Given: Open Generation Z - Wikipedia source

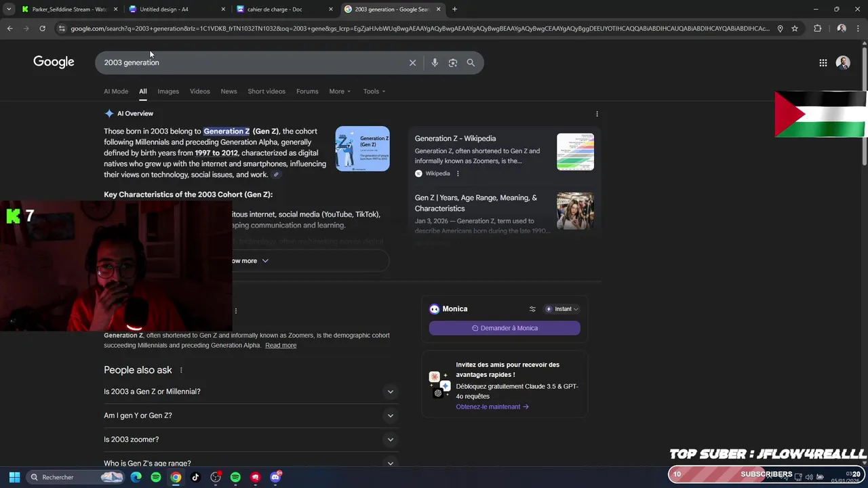Looking at the screenshot, I should pyautogui.click(x=455, y=139).
